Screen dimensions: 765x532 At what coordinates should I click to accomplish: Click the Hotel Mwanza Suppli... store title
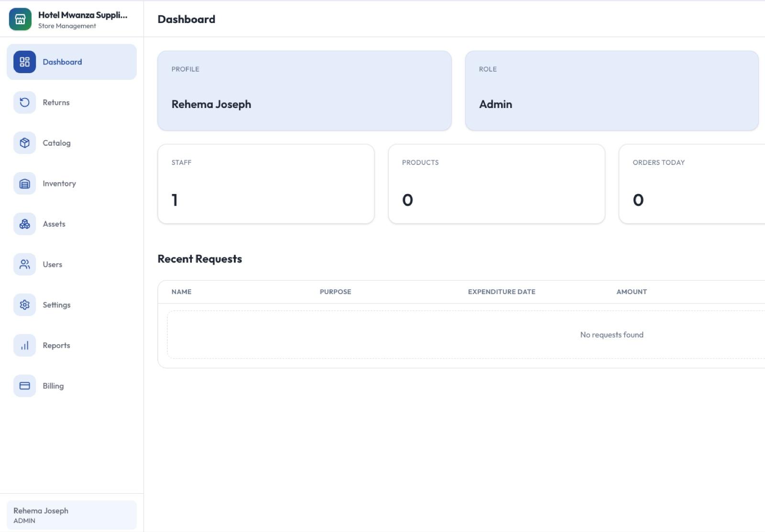pyautogui.click(x=83, y=15)
